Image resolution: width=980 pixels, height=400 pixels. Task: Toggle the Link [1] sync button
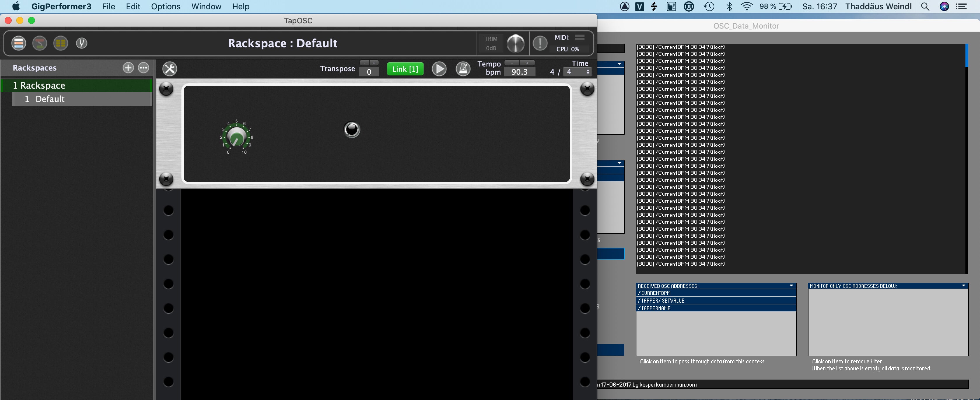tap(405, 69)
